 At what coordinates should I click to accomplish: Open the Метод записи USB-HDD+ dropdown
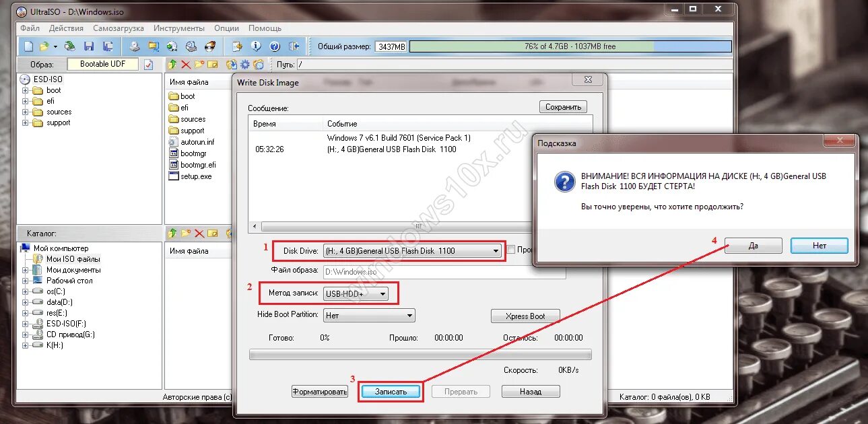[356, 293]
